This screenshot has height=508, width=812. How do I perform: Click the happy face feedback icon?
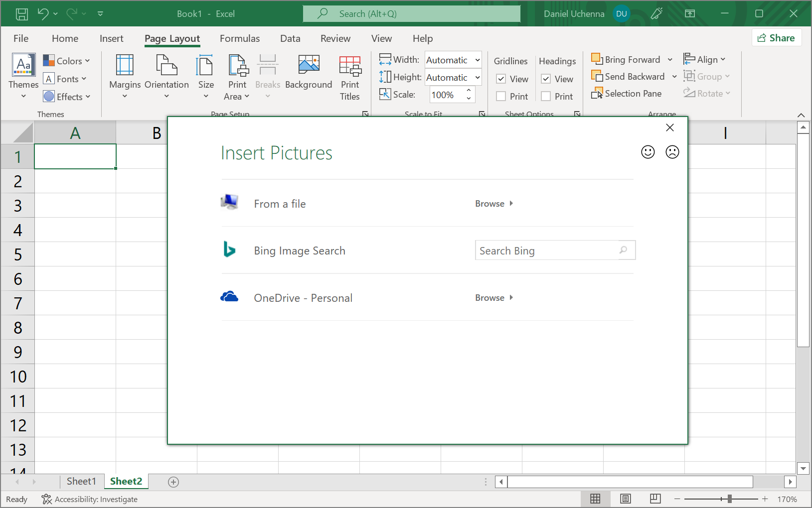click(x=648, y=152)
